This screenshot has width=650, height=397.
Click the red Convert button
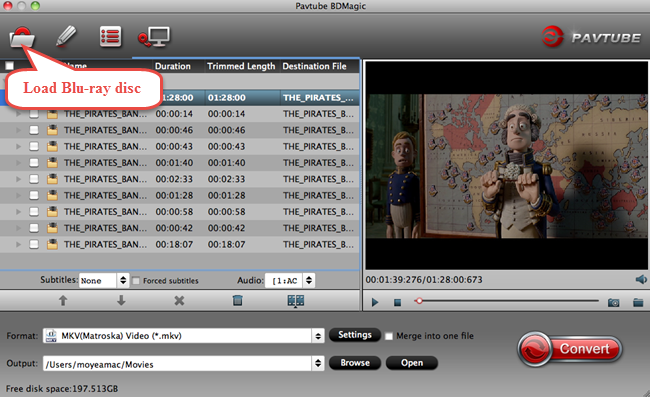click(570, 349)
